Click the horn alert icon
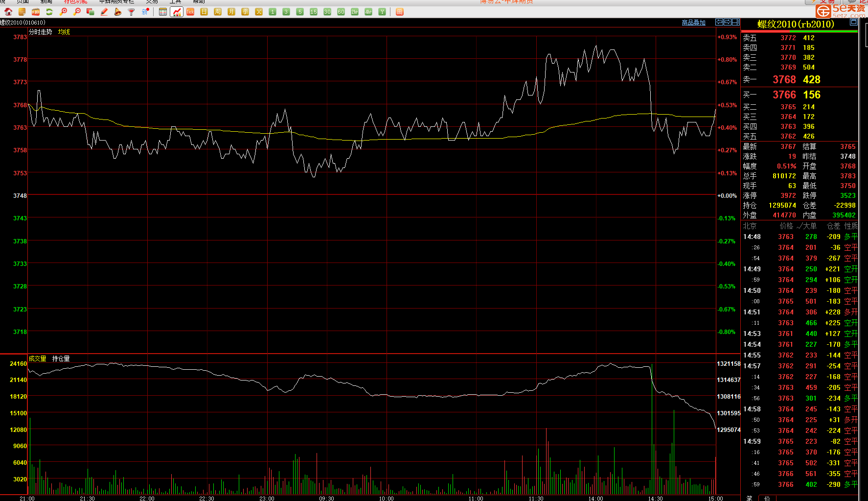The image size is (868, 501). [117, 12]
